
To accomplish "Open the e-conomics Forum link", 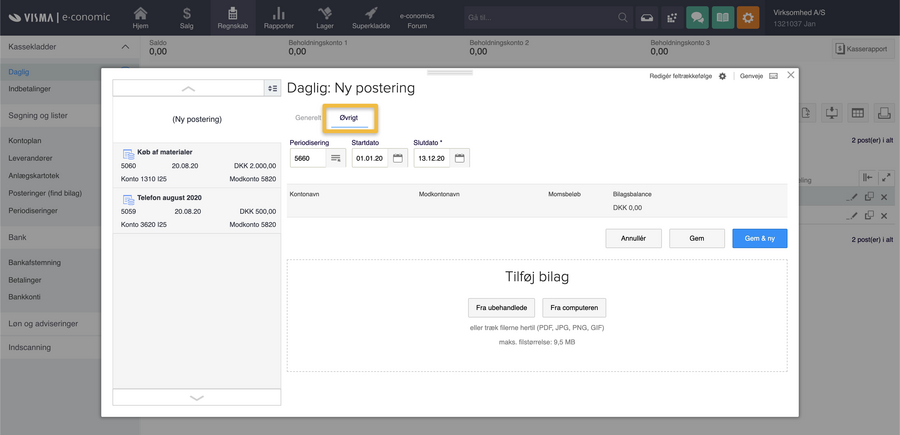I will click(x=417, y=21).
